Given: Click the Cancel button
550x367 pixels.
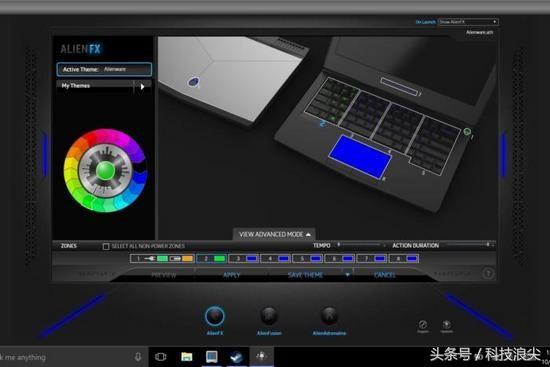Looking at the screenshot, I should 384,275.
